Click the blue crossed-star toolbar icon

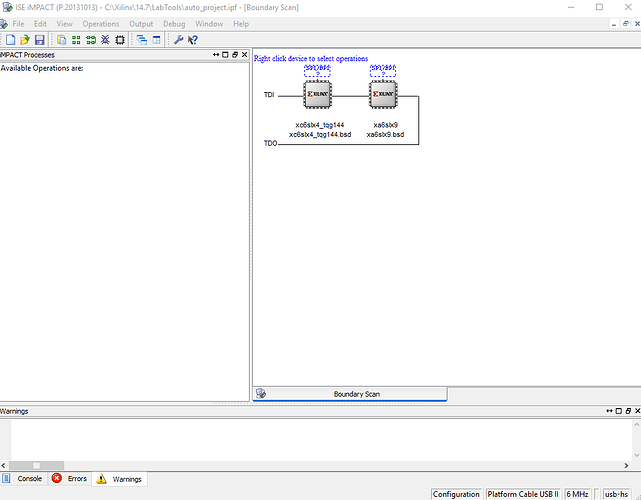coord(105,40)
